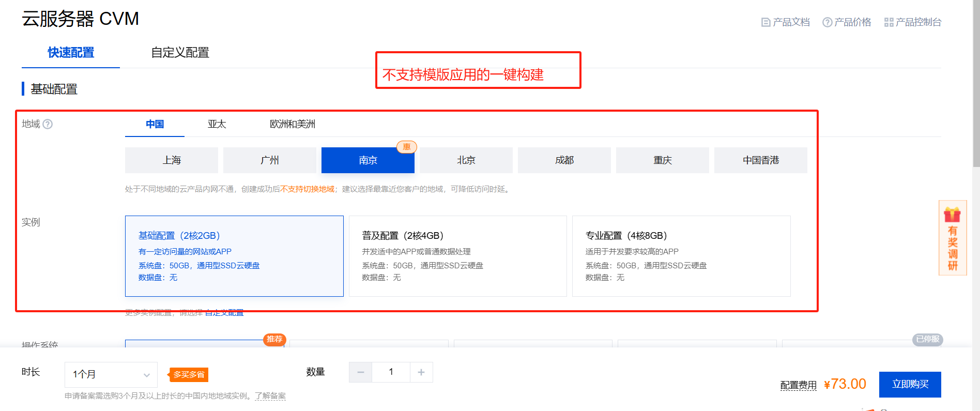Image resolution: width=980 pixels, height=411 pixels.
Task: Select 基础配置 (2核2GB) instance card
Action: click(x=234, y=256)
